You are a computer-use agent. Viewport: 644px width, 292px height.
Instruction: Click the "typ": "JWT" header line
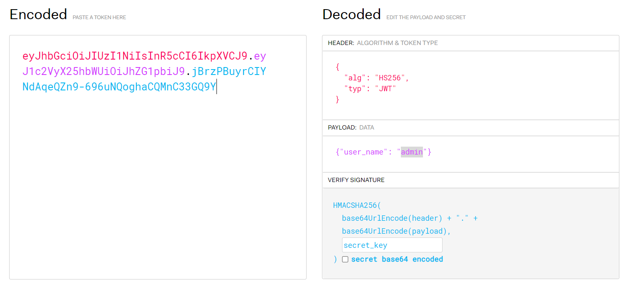(x=370, y=89)
